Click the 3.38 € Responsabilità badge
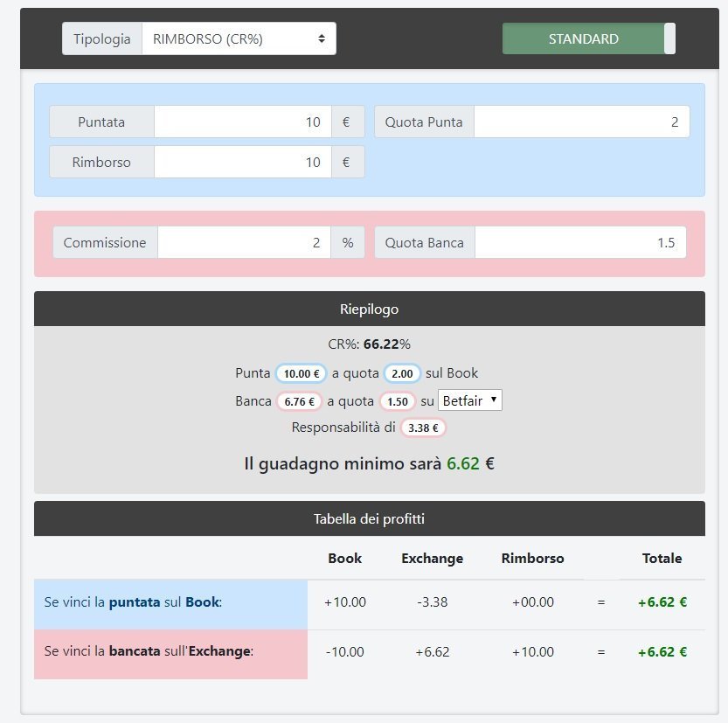Viewport: 728px width, 723px height. 423,428
